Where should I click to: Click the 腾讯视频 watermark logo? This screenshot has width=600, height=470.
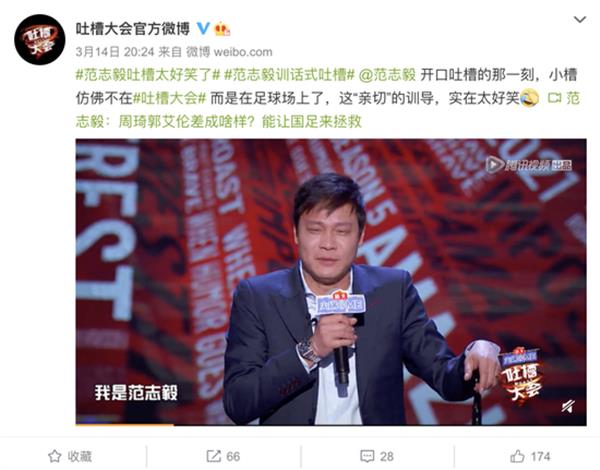pyautogui.click(x=528, y=165)
